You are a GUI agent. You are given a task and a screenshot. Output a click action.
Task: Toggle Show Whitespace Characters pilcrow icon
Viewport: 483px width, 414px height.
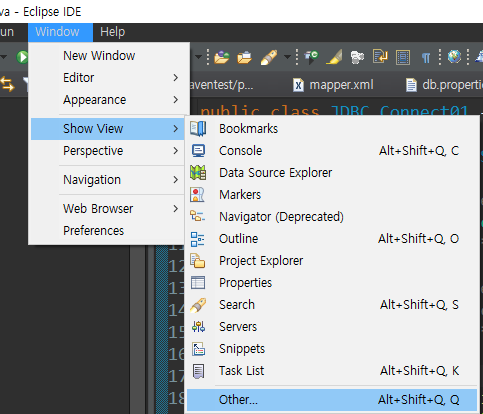pyautogui.click(x=426, y=58)
